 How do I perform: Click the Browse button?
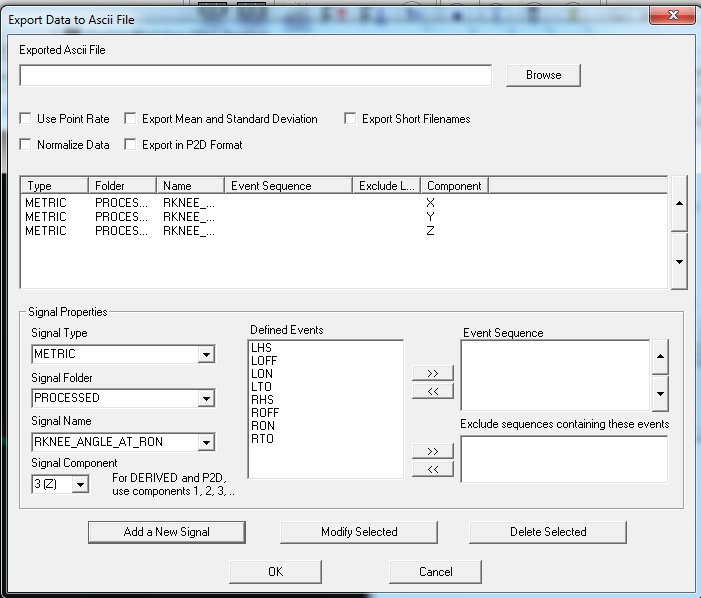(x=543, y=75)
